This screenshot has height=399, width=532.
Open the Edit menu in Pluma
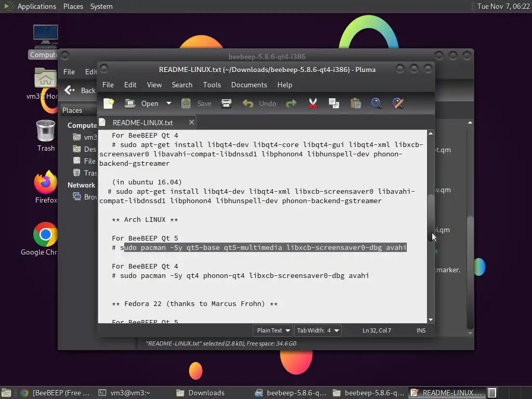[x=130, y=85]
